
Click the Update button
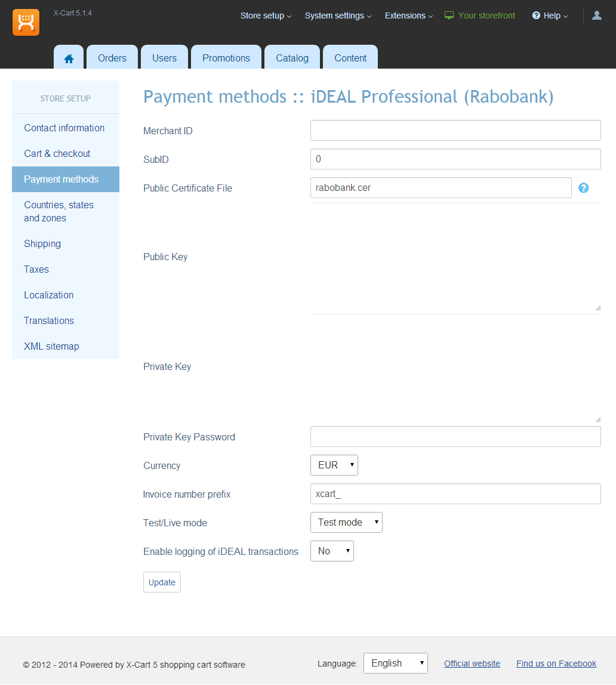coord(162,582)
